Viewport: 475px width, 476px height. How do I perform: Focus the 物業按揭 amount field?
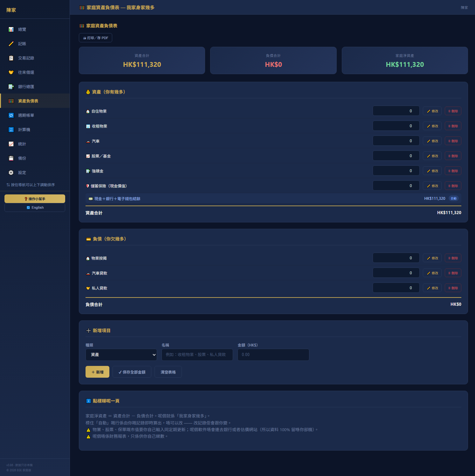coord(396,258)
